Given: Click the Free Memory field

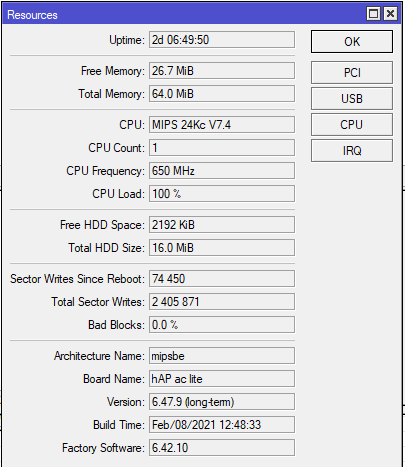Looking at the screenshot, I should click(x=222, y=71).
